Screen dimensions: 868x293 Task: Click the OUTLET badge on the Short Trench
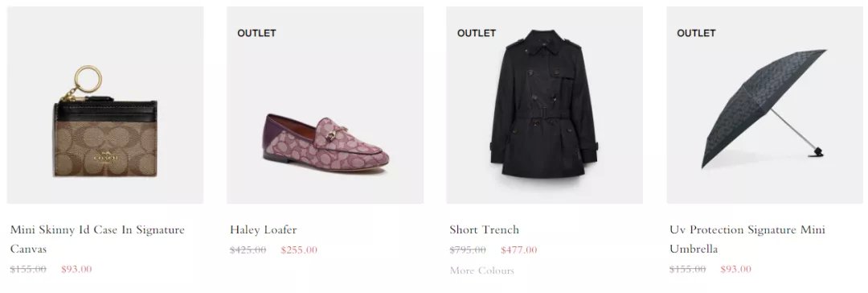476,33
